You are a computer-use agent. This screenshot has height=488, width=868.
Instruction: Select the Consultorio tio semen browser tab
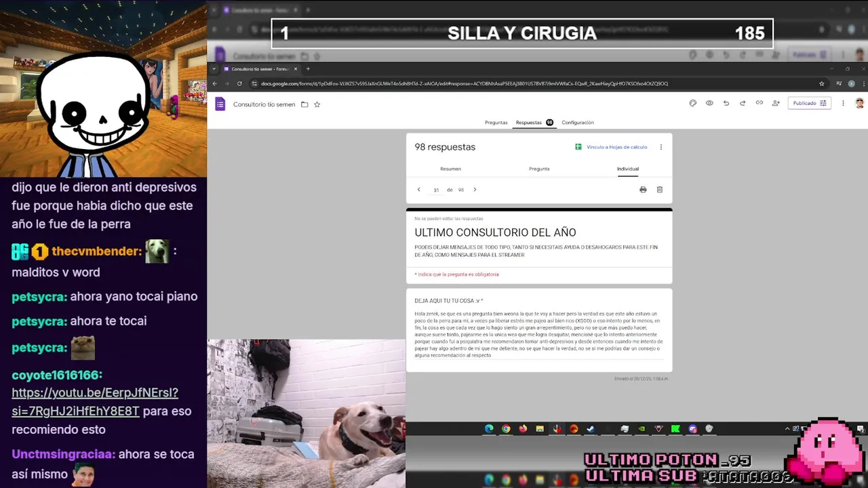260,68
